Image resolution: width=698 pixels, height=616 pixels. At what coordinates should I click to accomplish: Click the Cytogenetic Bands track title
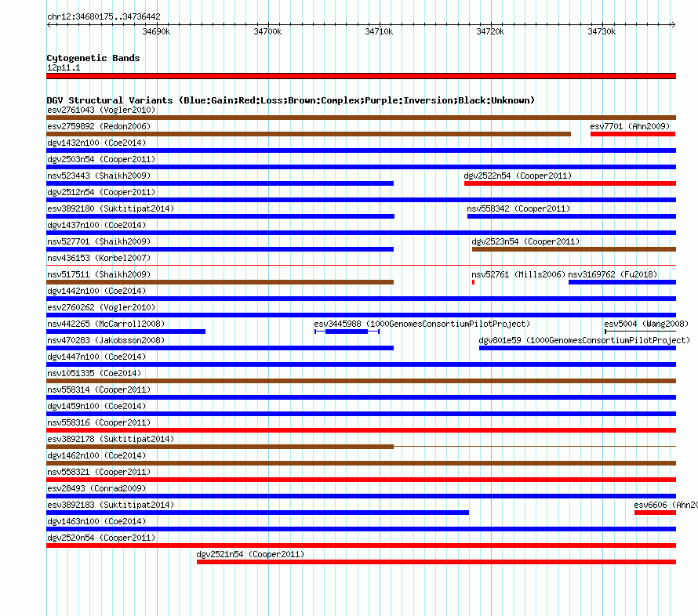(x=93, y=58)
